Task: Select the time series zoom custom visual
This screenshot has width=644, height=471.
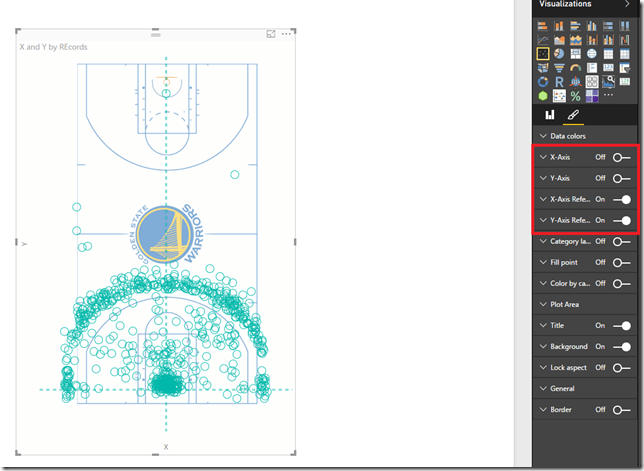Action: tap(608, 82)
